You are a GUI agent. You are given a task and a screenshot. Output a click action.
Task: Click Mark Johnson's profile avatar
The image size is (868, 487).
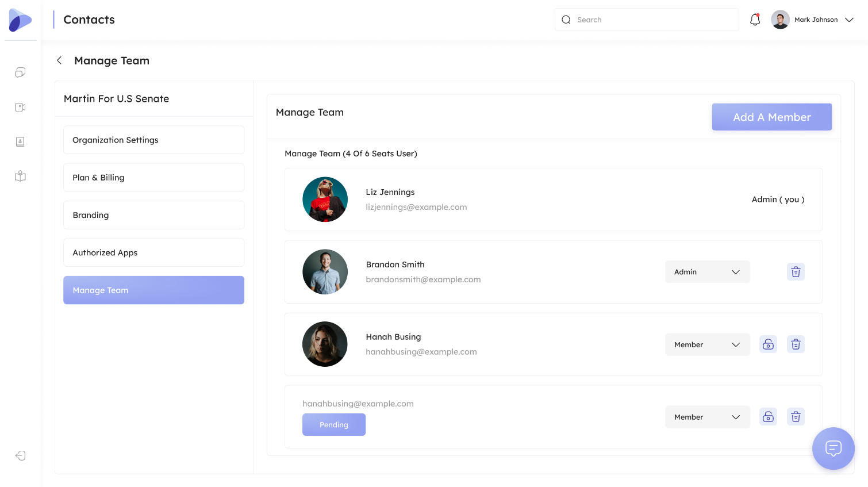click(x=780, y=20)
